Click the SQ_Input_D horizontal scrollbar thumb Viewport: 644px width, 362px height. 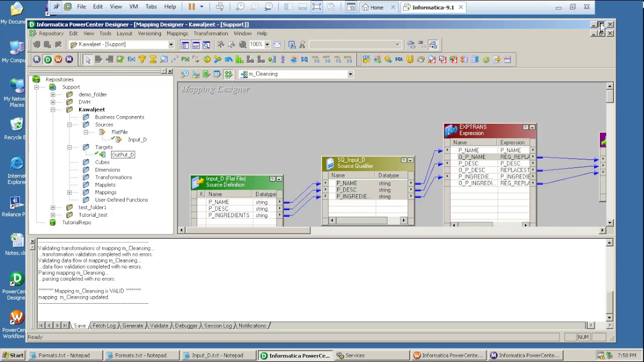(361, 220)
